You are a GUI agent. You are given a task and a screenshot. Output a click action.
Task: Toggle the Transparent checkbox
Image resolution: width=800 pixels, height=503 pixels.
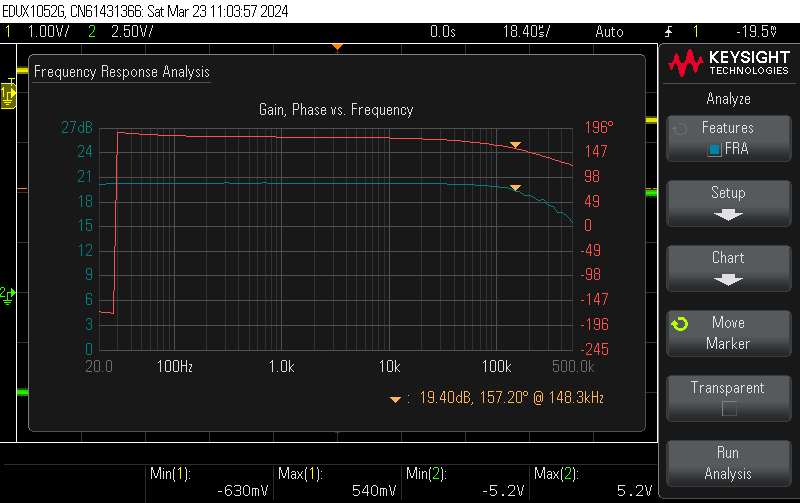729,409
